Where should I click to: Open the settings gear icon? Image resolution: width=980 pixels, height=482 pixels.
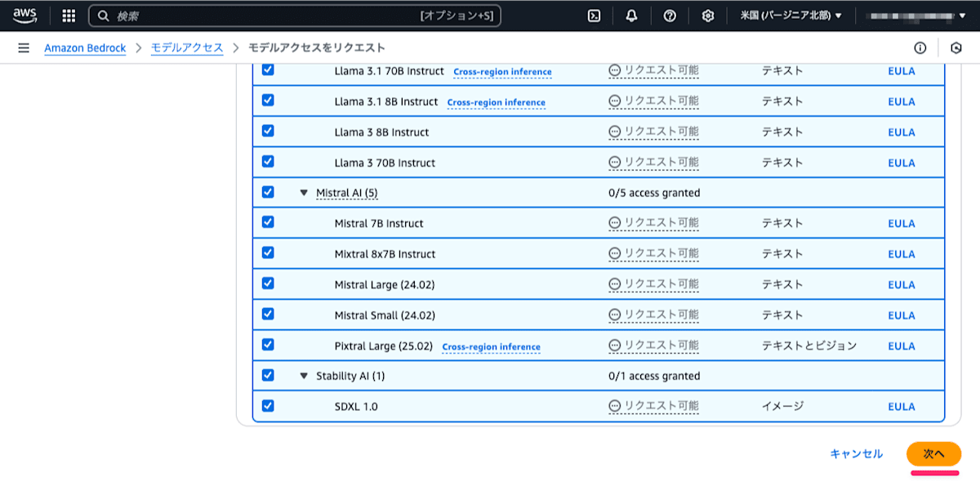(x=708, y=16)
